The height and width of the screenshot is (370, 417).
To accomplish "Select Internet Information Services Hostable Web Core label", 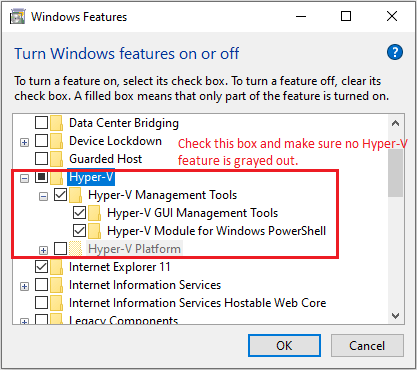I will tap(197, 303).
